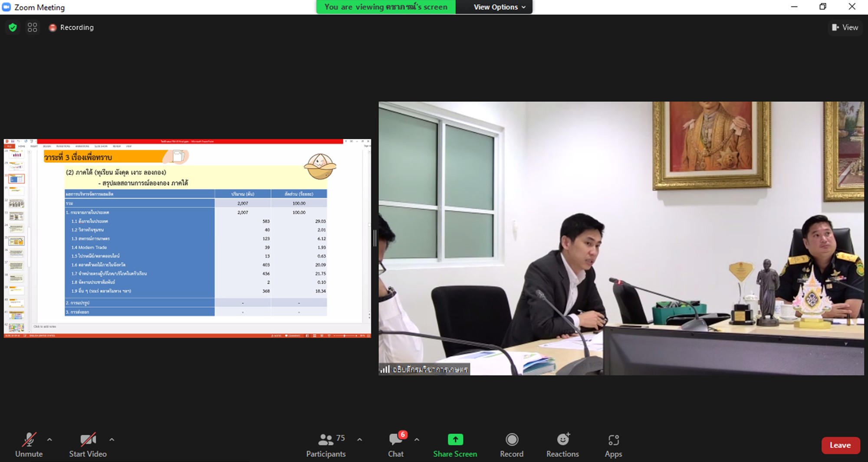Select the highlighted slide 30 thumbnail
This screenshot has height=462, width=868.
[16, 179]
